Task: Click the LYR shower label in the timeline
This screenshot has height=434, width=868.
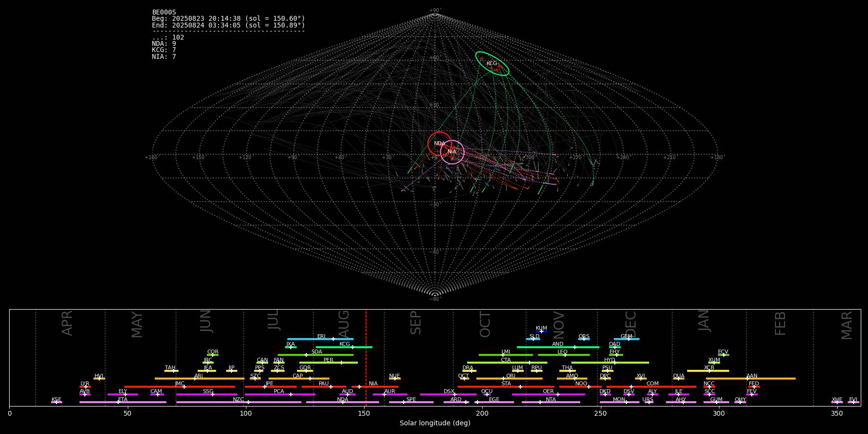Action: point(85,384)
